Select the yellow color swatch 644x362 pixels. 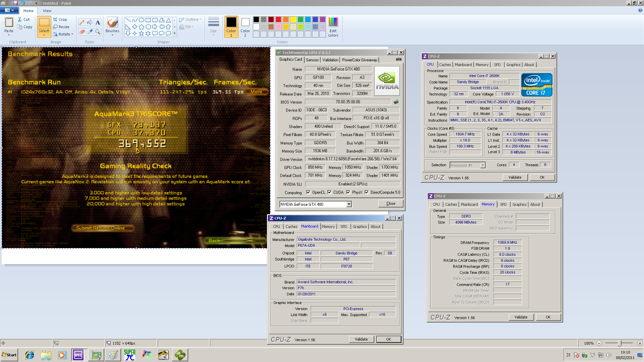click(293, 19)
